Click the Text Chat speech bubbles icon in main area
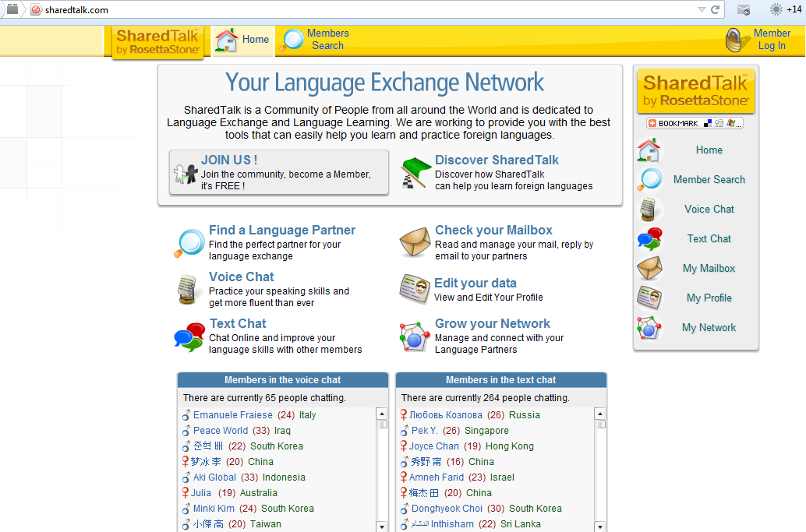806x532 pixels. (189, 336)
